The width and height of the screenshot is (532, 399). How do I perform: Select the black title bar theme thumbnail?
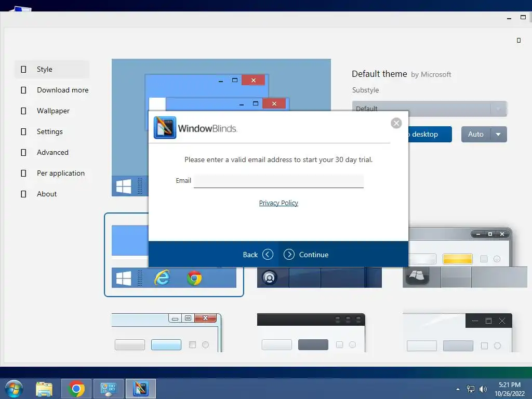pos(311,332)
